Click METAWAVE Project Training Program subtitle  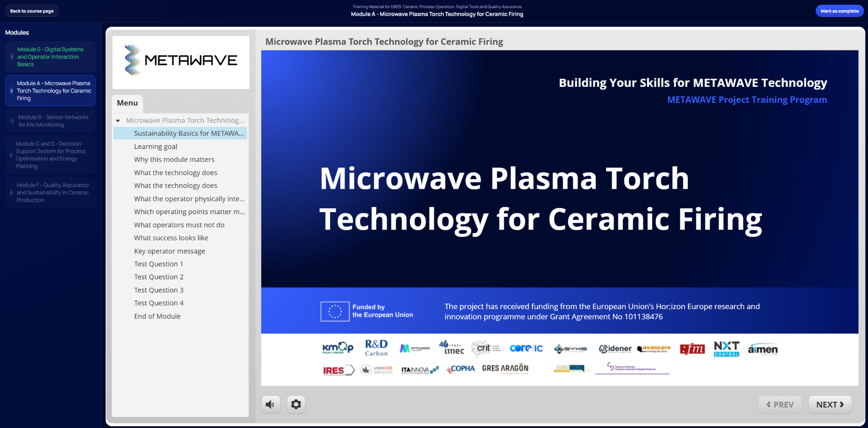[x=747, y=100]
